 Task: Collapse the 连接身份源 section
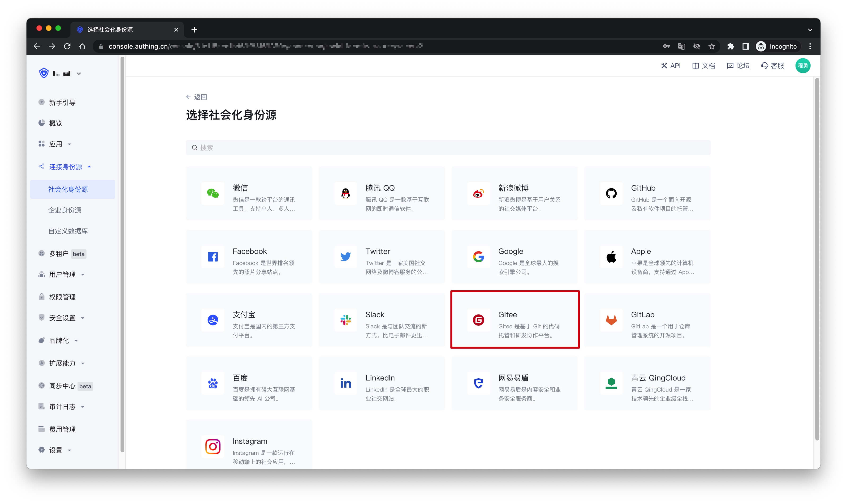(x=65, y=167)
